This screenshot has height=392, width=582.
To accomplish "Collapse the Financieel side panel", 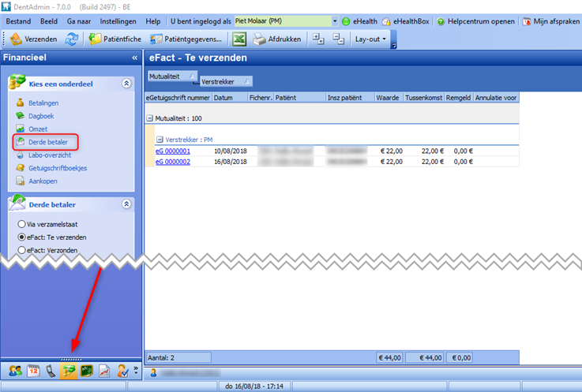I will pos(134,58).
